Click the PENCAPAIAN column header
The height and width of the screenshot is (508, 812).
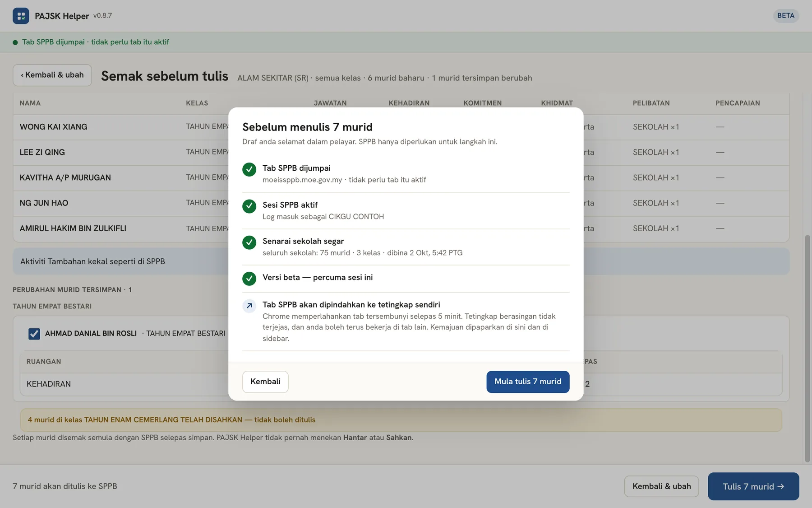tap(738, 103)
